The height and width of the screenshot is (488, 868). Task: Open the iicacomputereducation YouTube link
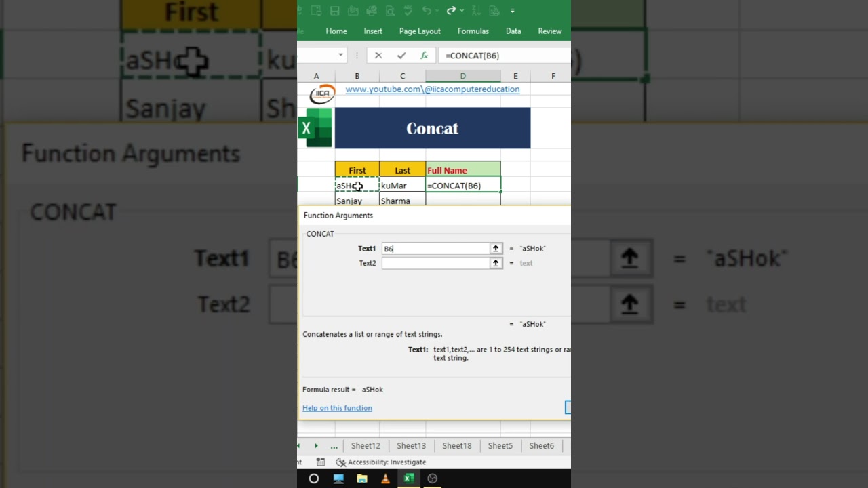(x=433, y=89)
